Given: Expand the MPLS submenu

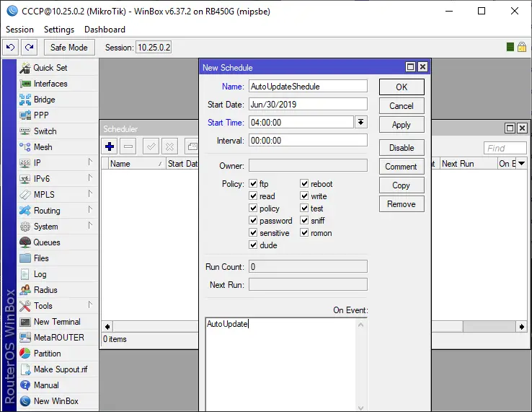Looking at the screenshot, I should coord(90,194).
